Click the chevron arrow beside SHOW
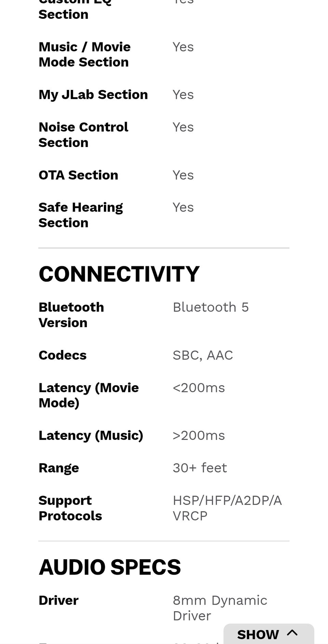Image resolution: width=328 pixels, height=644 pixels. (x=292, y=633)
